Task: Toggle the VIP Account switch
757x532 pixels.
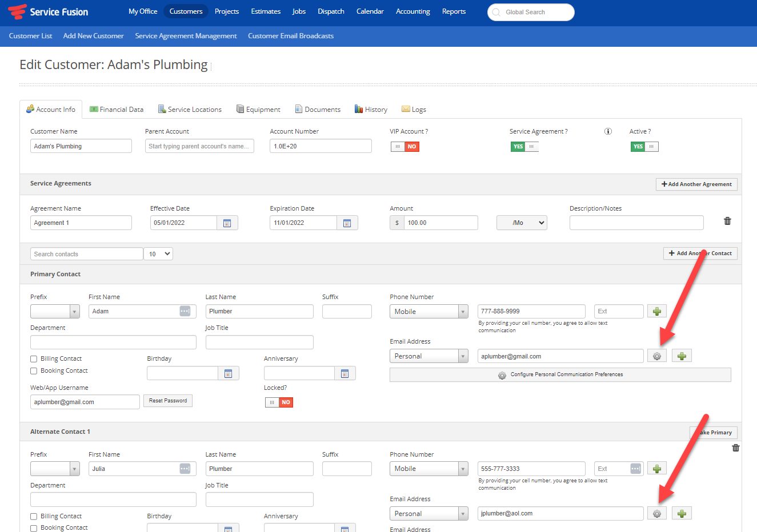Action: [405, 147]
